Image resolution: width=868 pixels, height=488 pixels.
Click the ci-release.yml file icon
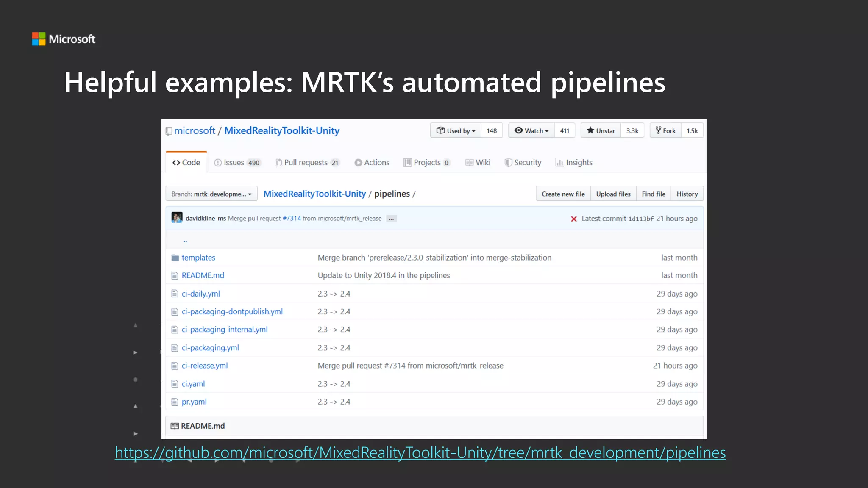pyautogui.click(x=175, y=366)
